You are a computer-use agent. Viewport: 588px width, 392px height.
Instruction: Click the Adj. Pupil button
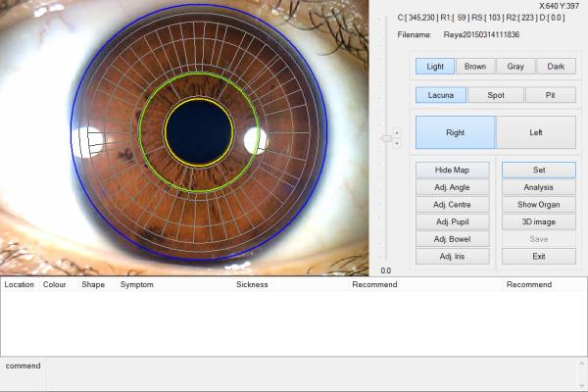[452, 221]
